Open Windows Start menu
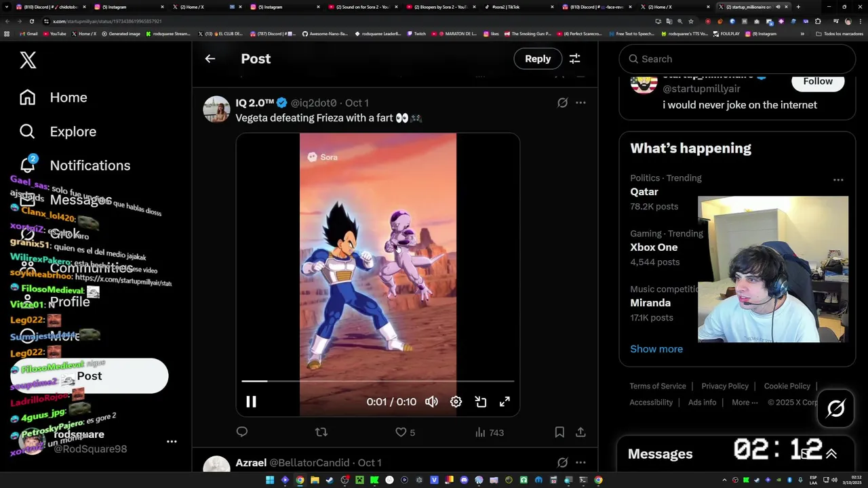The image size is (868, 488). pyautogui.click(x=270, y=481)
